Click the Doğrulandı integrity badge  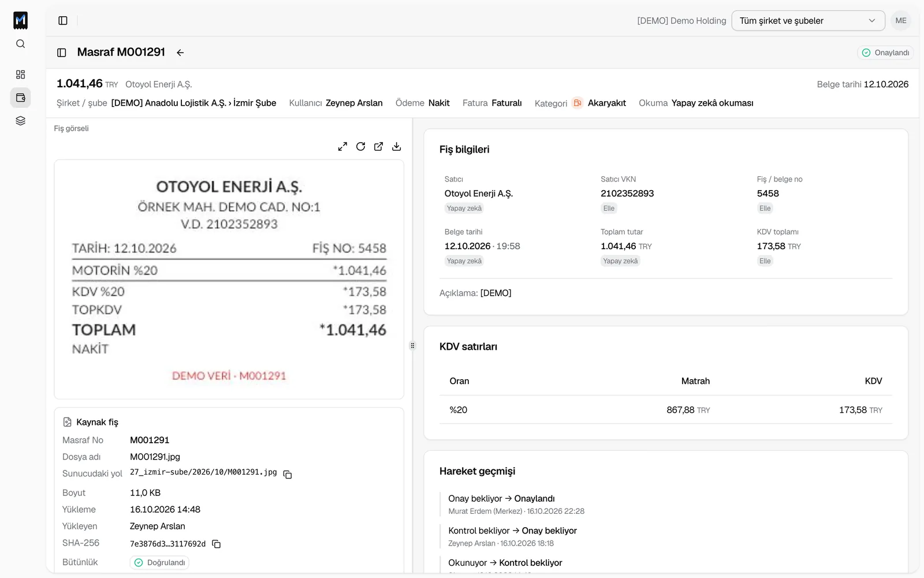(159, 562)
